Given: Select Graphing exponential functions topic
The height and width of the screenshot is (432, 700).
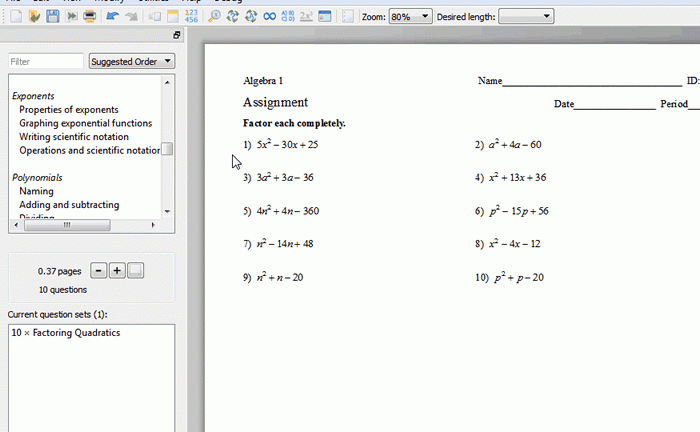Looking at the screenshot, I should 86,123.
